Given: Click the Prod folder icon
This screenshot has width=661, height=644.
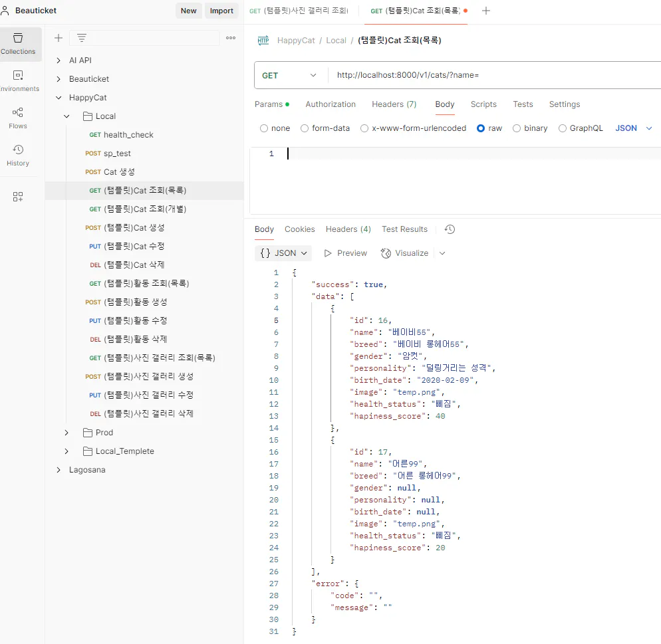Looking at the screenshot, I should coord(88,433).
